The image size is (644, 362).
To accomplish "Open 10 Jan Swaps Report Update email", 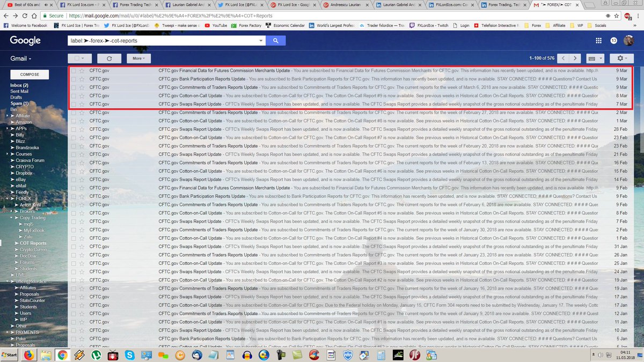I will click(350, 330).
